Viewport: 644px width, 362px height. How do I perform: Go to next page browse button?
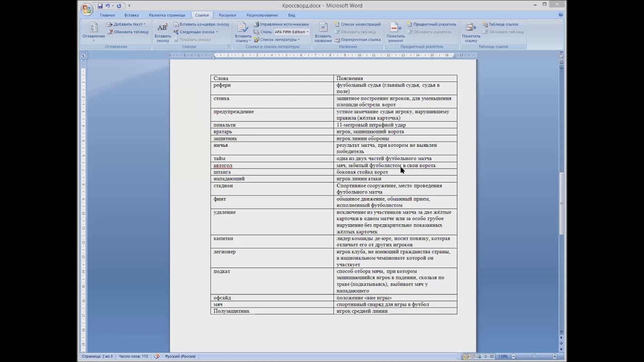[561, 349]
